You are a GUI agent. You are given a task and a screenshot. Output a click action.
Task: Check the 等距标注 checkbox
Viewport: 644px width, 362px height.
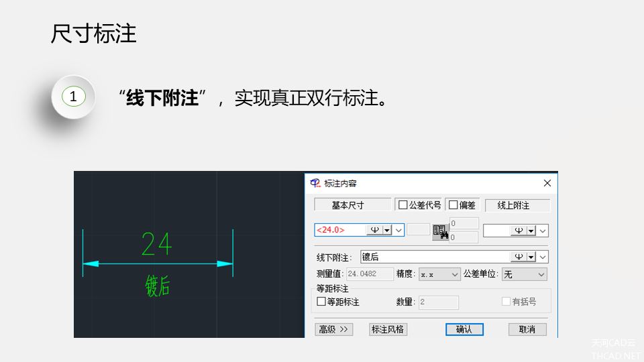tap(321, 302)
